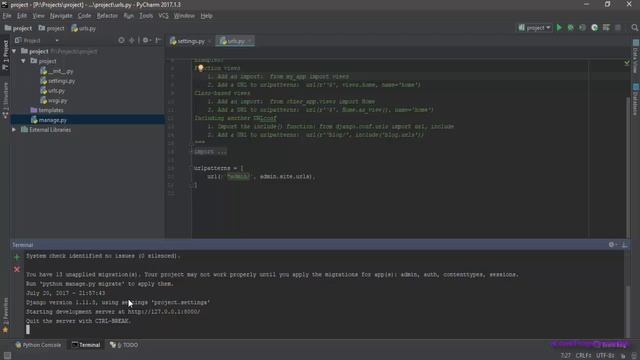This screenshot has height=360, width=640.
Task: Open Search Everywhere magnifier icon
Action: [x=634, y=28]
